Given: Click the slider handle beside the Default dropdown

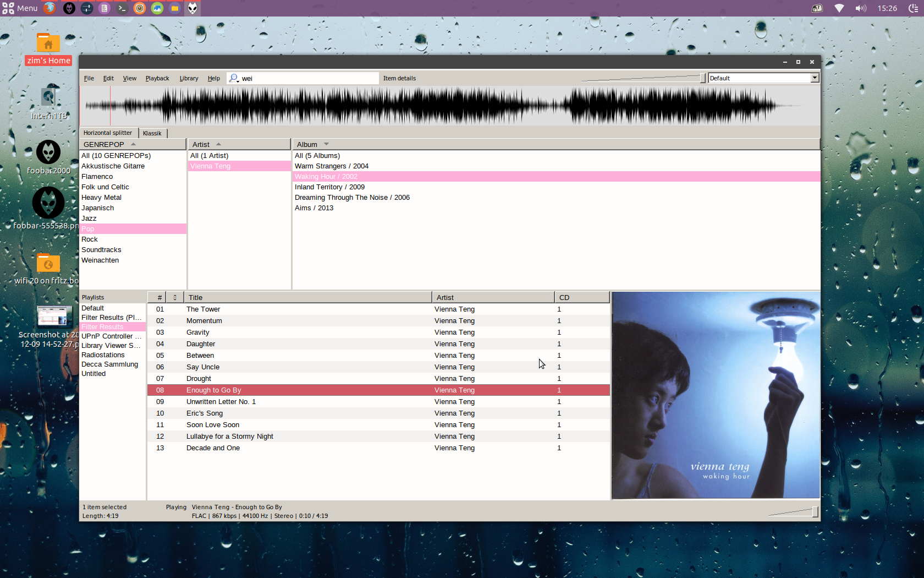Looking at the screenshot, I should tap(702, 78).
